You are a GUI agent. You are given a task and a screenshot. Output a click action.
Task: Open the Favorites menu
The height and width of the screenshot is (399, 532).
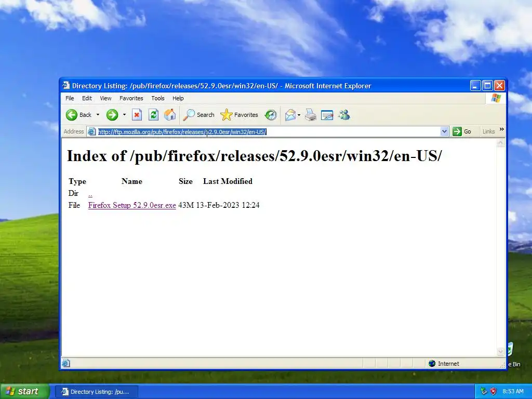tap(131, 98)
